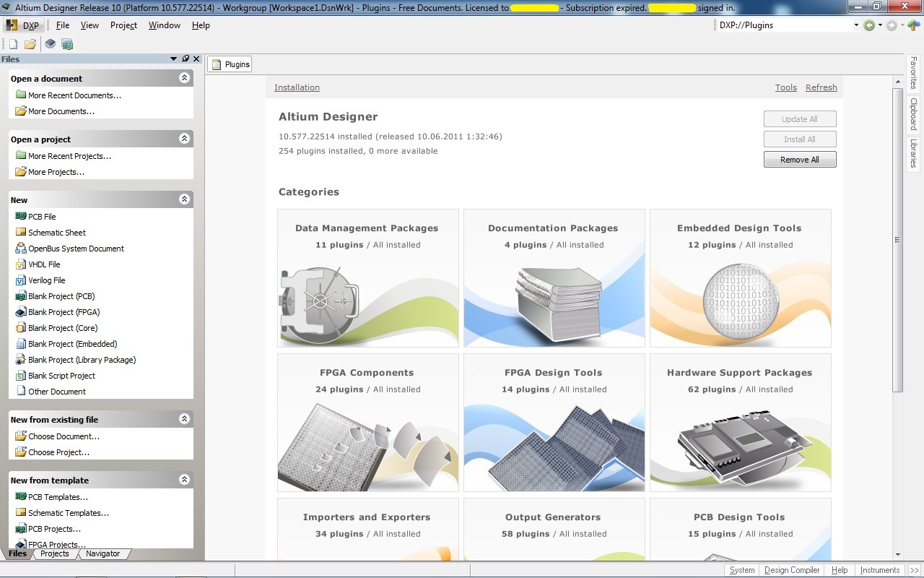Image resolution: width=924 pixels, height=578 pixels.
Task: Click Choose Document under existing file
Action: click(x=64, y=436)
